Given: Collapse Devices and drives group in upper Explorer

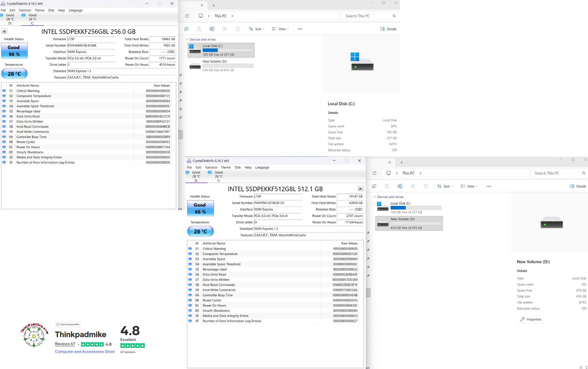Looking at the screenshot, I should click(187, 39).
